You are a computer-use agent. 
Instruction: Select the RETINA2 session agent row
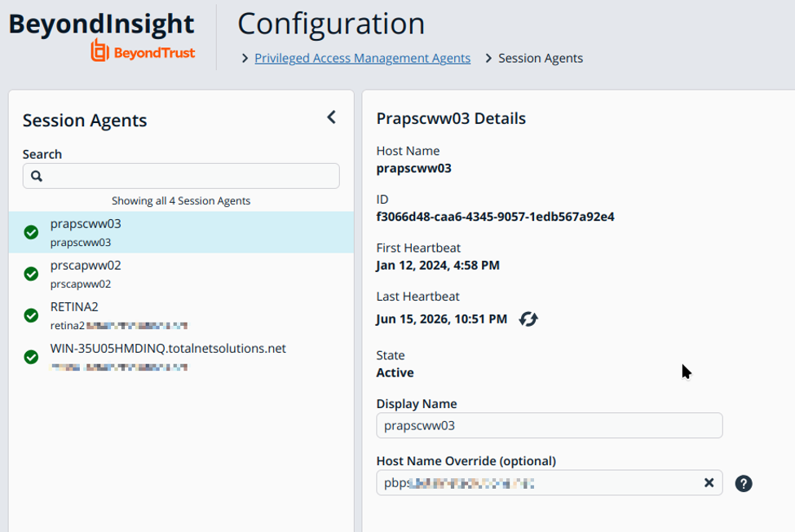181,315
